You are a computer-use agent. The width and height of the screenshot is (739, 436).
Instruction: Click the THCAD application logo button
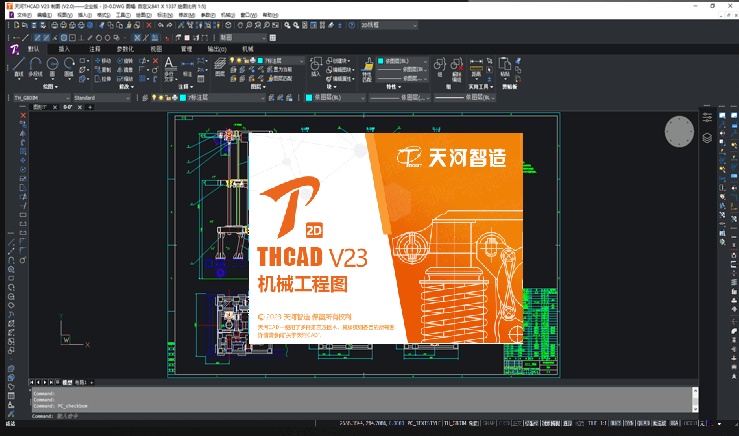[14, 47]
